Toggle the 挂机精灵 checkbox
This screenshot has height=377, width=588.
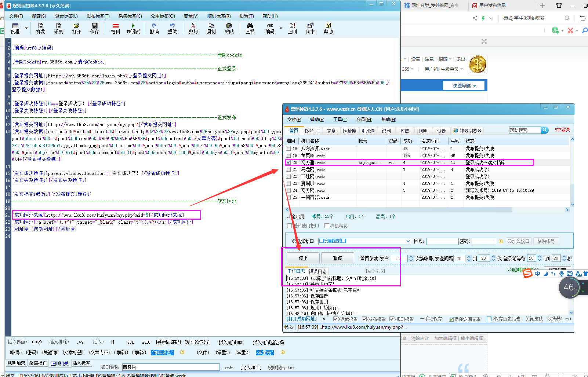coord(327,226)
